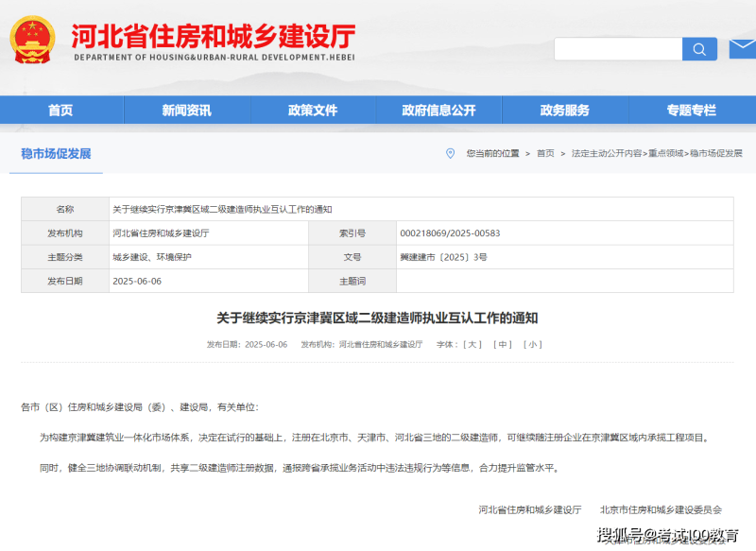
Task: Open the 首页 navigation tab
Action: (x=60, y=110)
